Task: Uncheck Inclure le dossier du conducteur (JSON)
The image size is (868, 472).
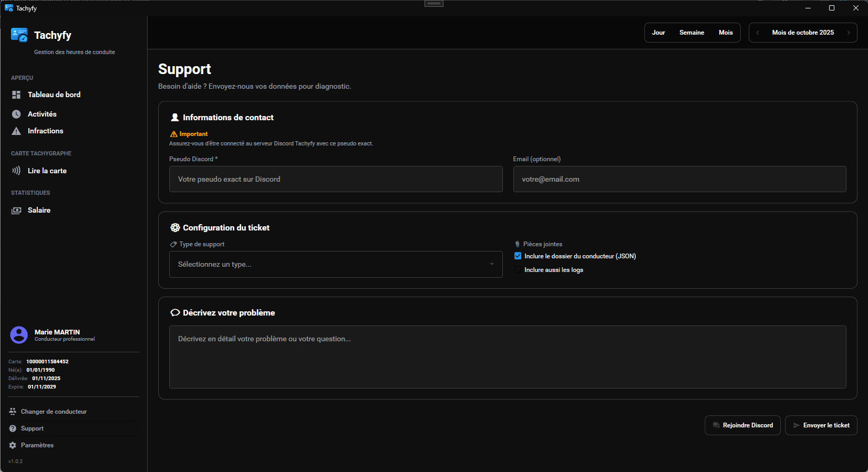Action: (x=518, y=256)
